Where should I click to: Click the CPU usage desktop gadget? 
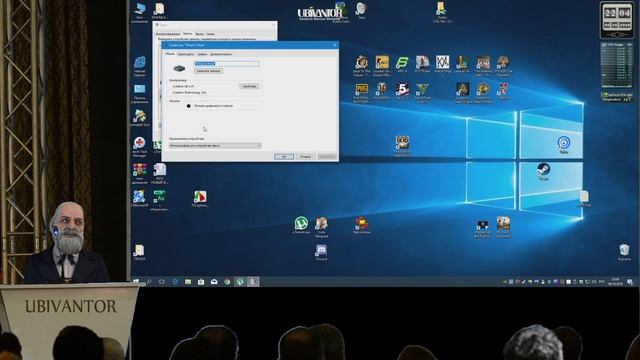(x=617, y=65)
